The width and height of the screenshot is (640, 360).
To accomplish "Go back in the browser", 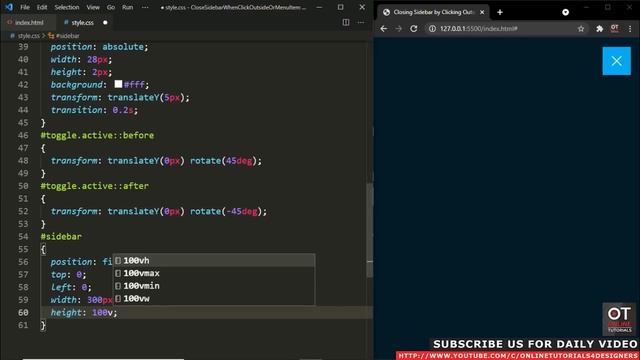I will pyautogui.click(x=384, y=29).
